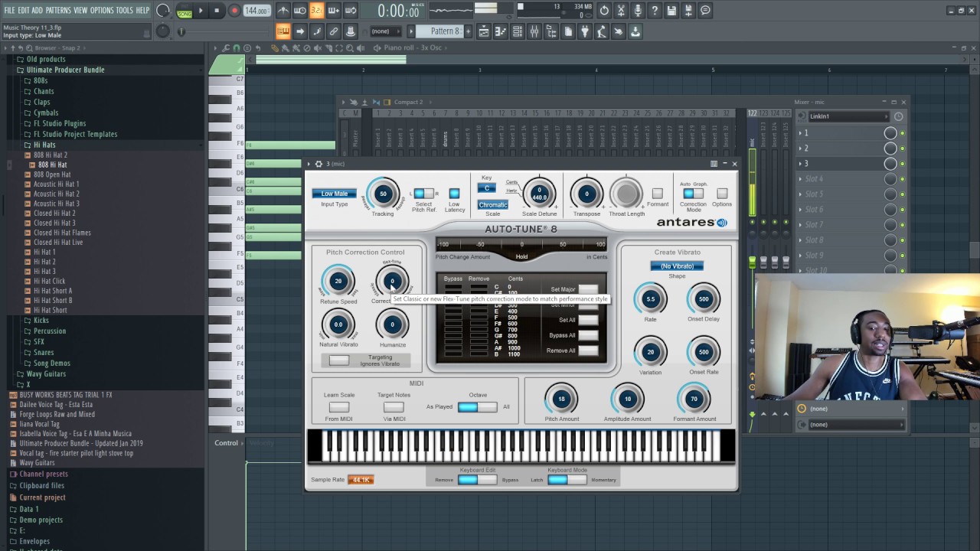Click the chat bubble news icon
This screenshot has height=551, width=980.
point(705,11)
